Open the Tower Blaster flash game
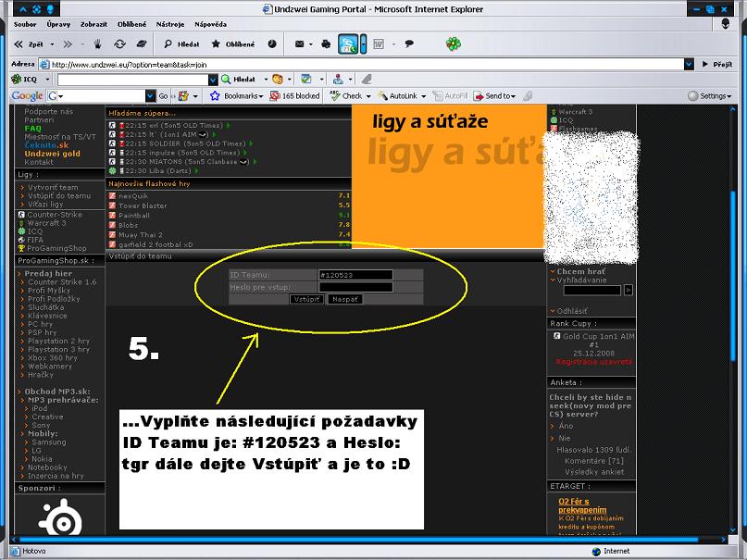747x560 pixels. (143, 205)
